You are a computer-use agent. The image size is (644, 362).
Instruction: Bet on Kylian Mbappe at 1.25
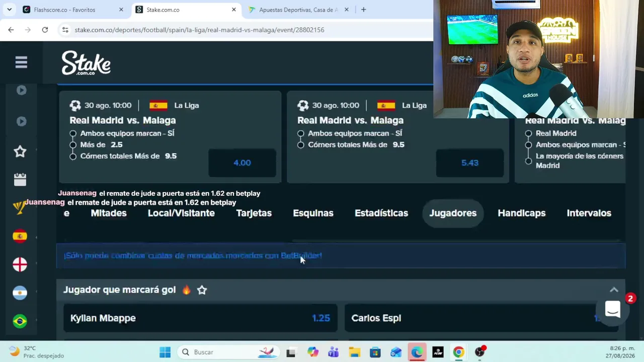click(200, 318)
